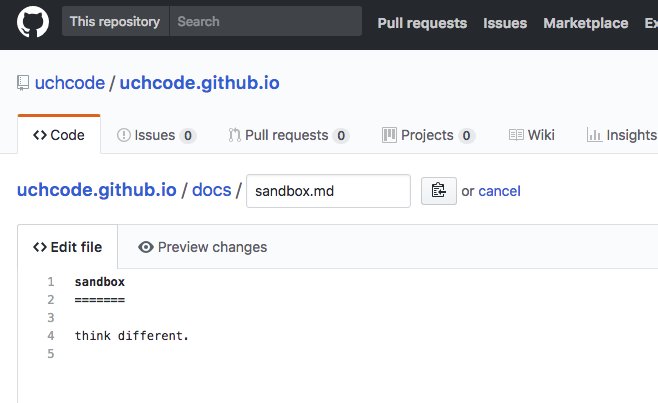Open Pull requests in top navigation
This screenshot has height=403, width=658.
pos(422,23)
